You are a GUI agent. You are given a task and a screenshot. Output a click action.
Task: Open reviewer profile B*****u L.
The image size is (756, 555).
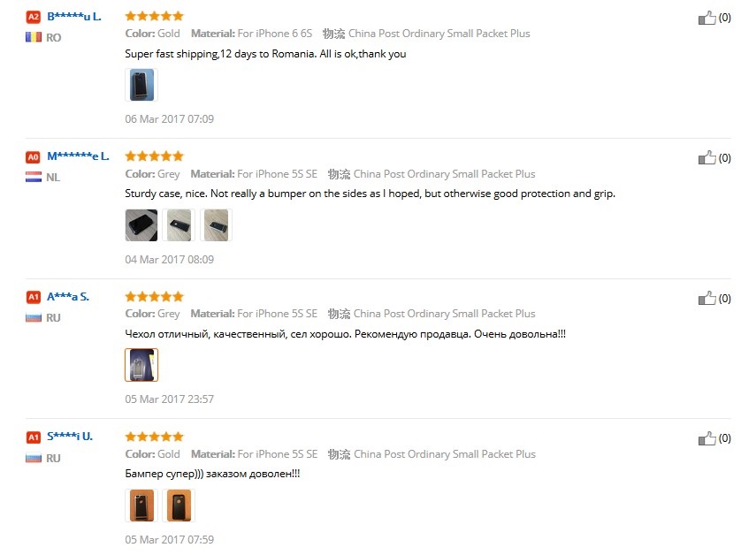[73, 16]
